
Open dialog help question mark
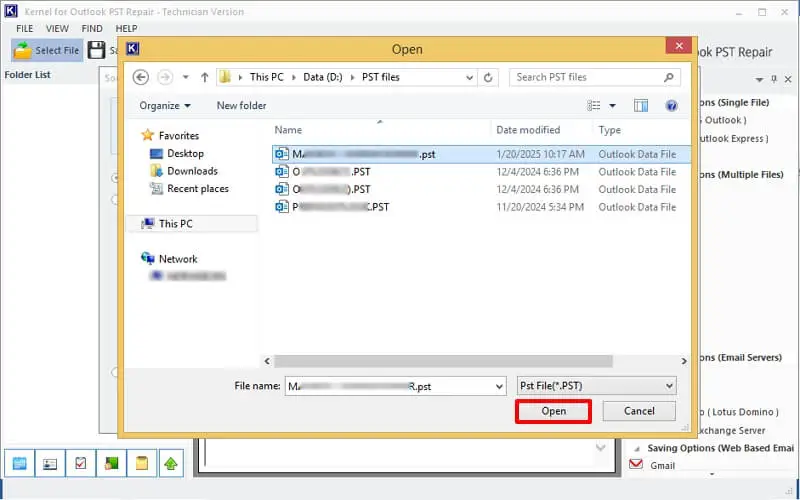(x=671, y=106)
